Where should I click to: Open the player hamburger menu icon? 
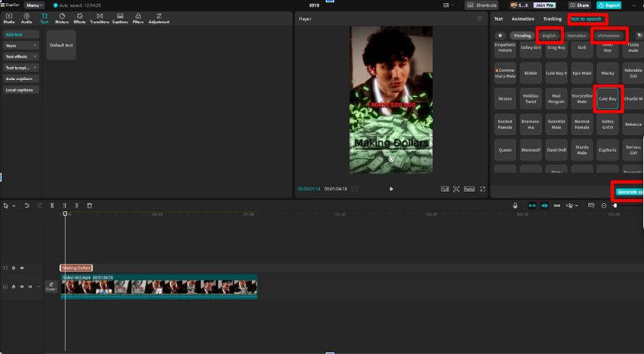(x=480, y=18)
